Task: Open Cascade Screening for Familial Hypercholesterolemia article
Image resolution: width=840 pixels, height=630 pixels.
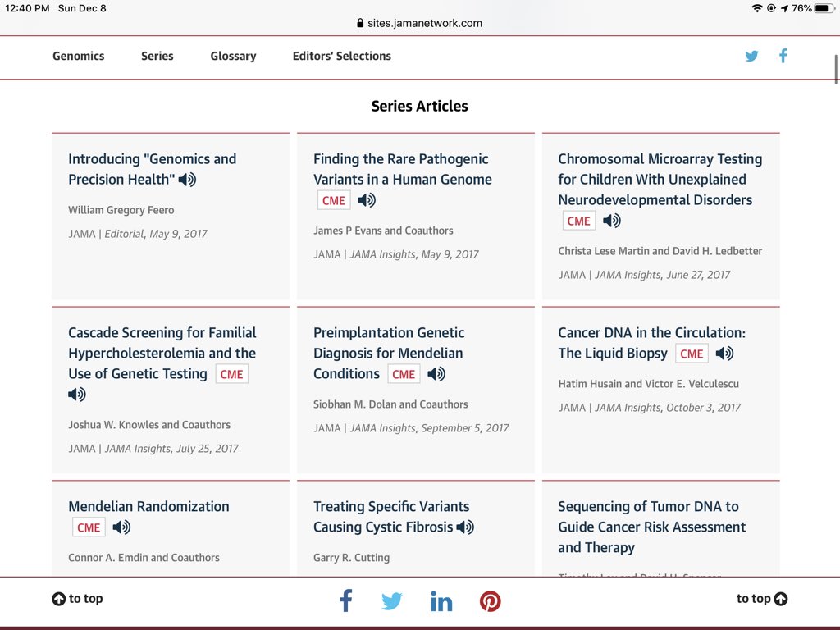Action: (162, 353)
